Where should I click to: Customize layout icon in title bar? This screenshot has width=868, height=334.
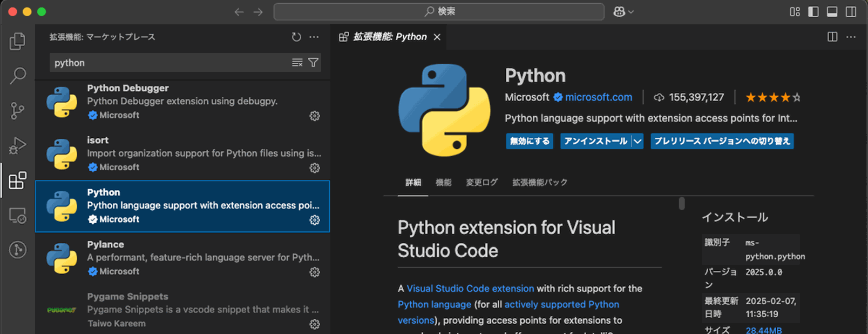click(x=795, y=12)
